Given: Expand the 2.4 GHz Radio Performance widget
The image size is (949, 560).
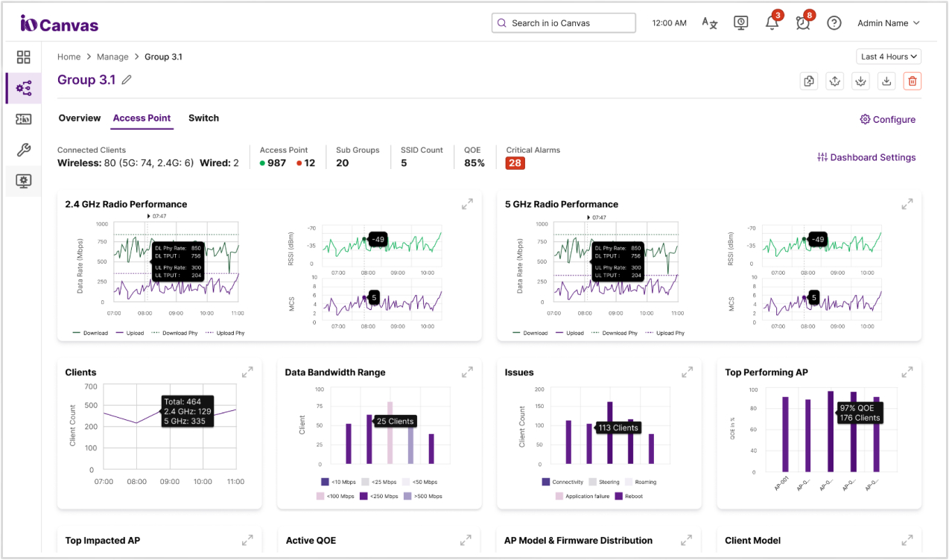Looking at the screenshot, I should tap(467, 204).
